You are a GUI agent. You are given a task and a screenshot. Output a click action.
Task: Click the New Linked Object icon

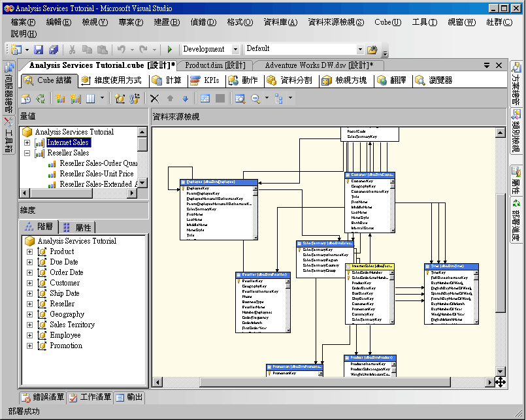coord(135,99)
